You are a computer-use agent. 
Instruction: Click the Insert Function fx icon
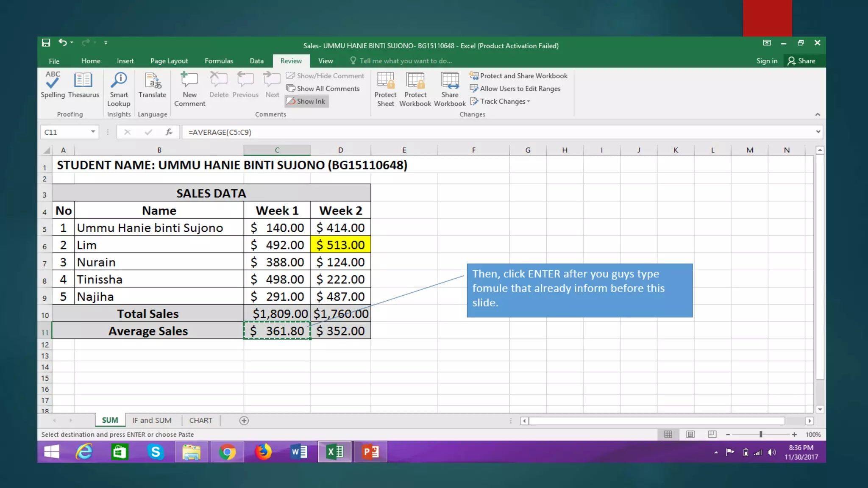pyautogui.click(x=169, y=132)
